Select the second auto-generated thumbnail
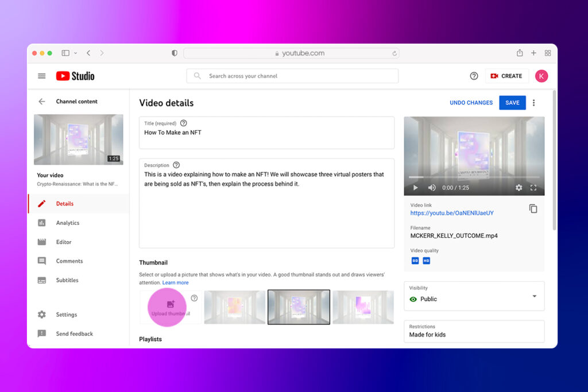This screenshot has height=392, width=588. click(x=299, y=307)
